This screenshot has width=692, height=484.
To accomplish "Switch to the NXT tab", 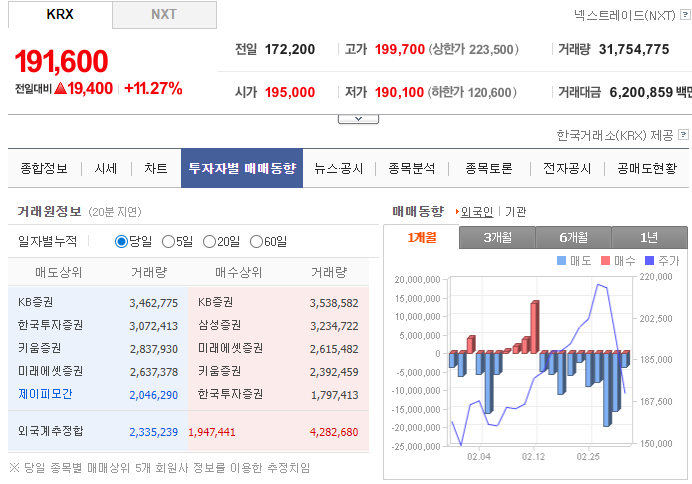I will tap(164, 15).
